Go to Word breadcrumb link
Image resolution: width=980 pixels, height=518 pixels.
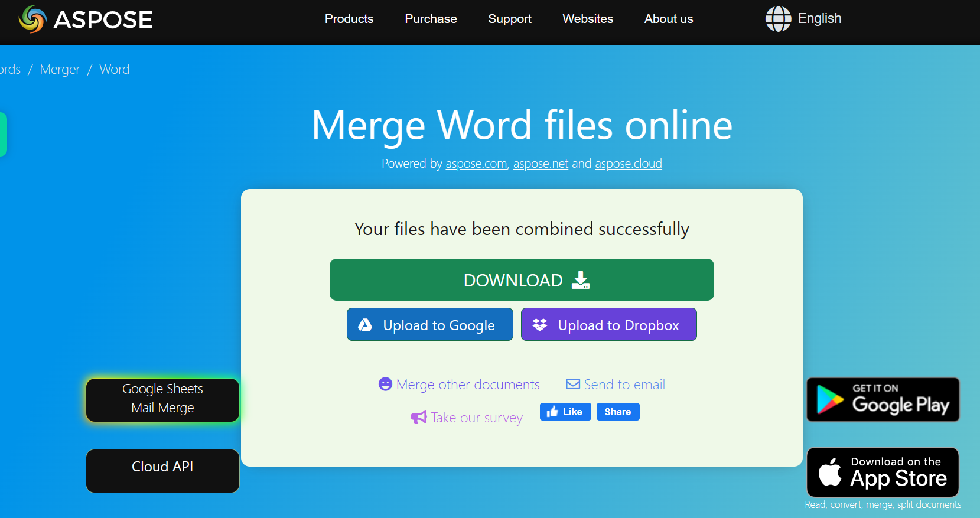(x=115, y=69)
